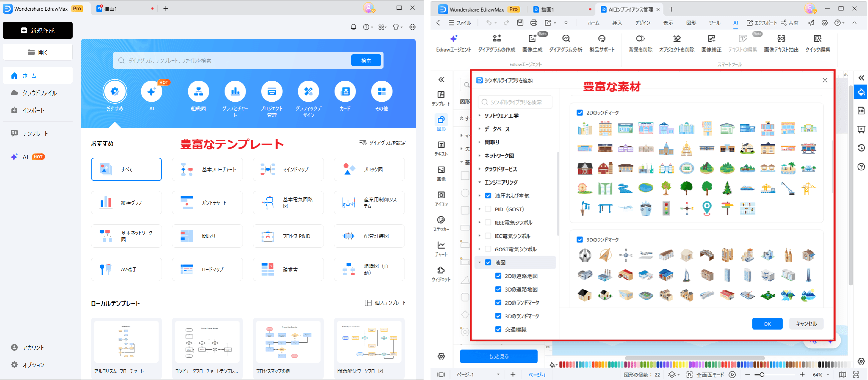Image resolution: width=868 pixels, height=380 pixels.
Task: Open the 画像 sidebar panel
Action: point(441,174)
